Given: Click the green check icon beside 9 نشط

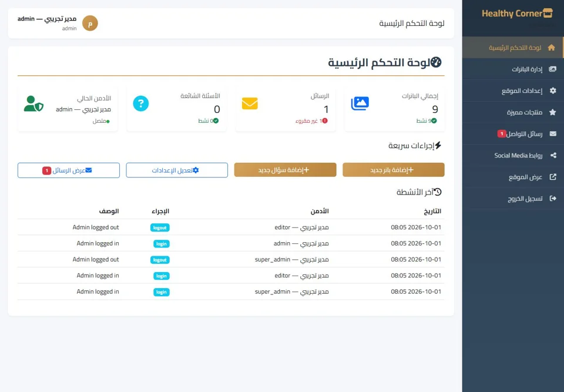Looking at the screenshot, I should 434,121.
